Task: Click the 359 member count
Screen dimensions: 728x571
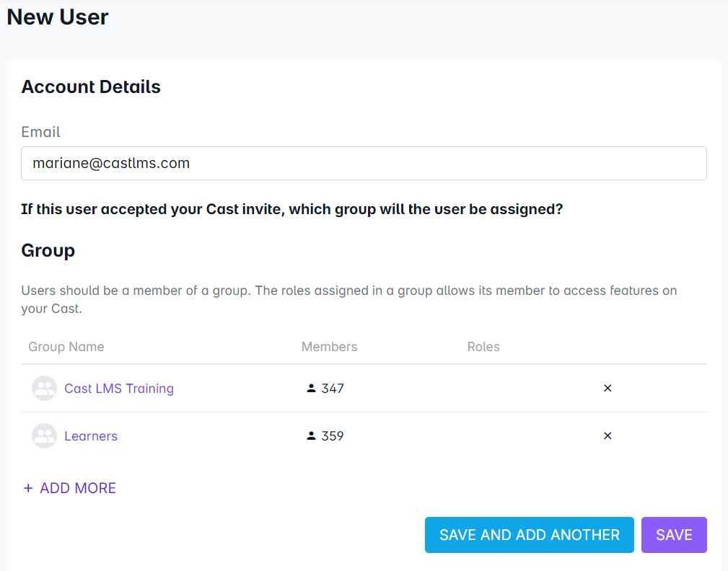Action: coord(333,436)
